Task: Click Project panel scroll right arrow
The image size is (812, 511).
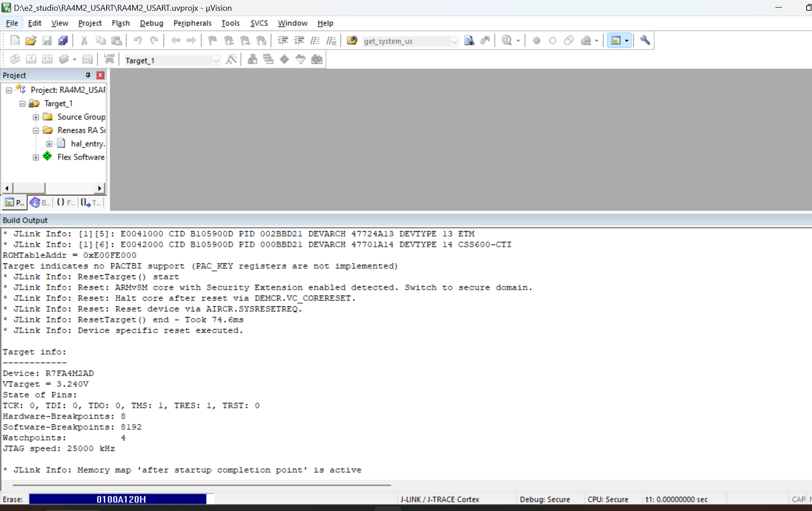Action: point(100,188)
